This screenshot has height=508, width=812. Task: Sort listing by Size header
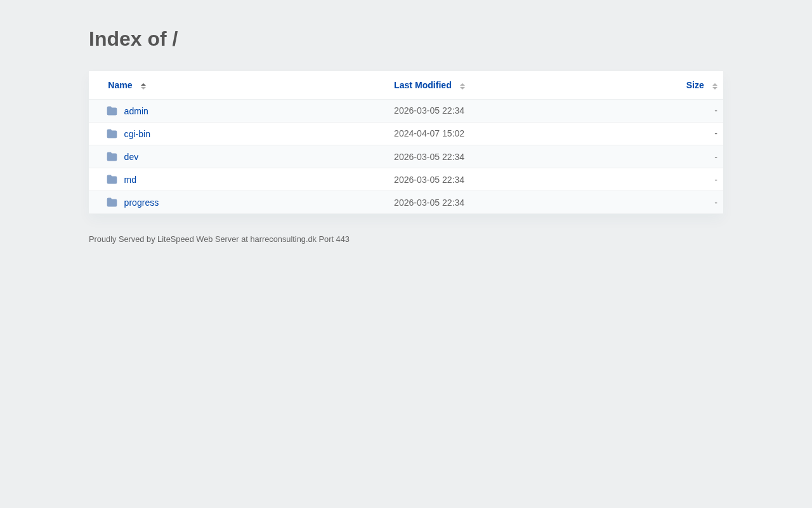point(695,85)
